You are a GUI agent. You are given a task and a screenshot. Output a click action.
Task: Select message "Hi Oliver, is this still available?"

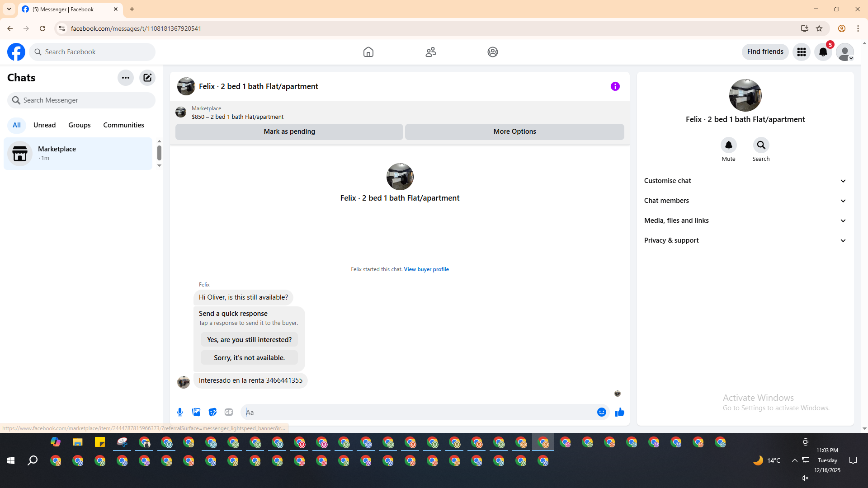[x=243, y=297]
